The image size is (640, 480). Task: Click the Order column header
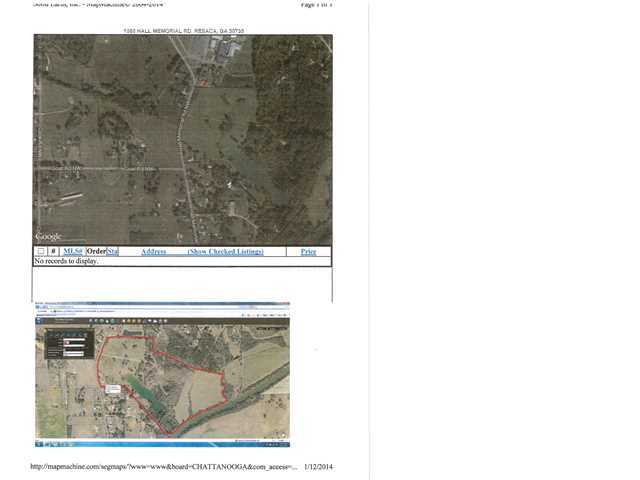pyautogui.click(x=96, y=251)
